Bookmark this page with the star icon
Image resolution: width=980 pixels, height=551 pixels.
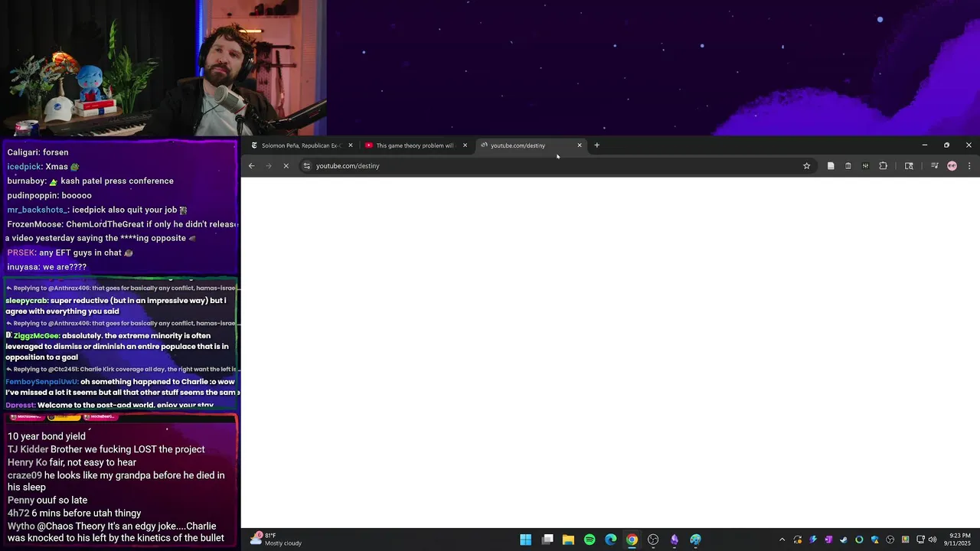806,166
